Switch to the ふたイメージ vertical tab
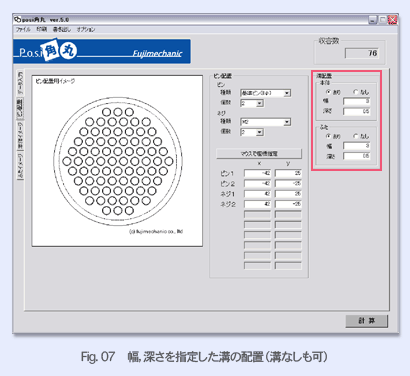 (x=20, y=166)
